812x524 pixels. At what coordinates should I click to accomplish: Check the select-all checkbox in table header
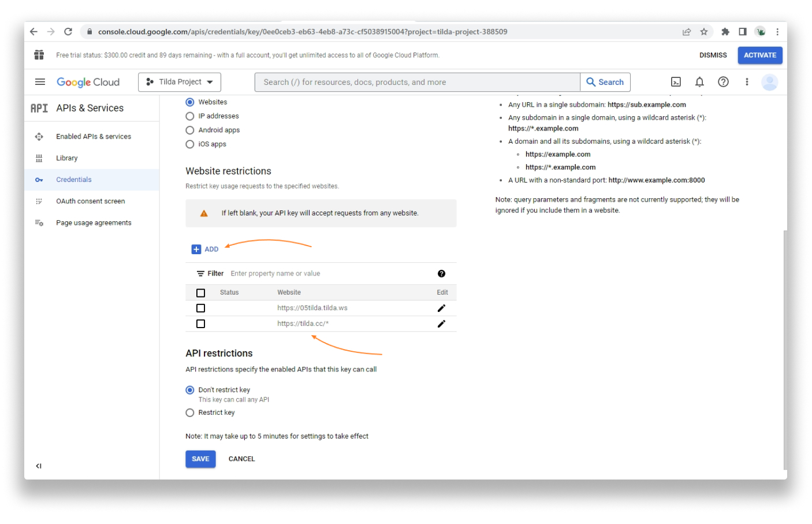point(201,293)
